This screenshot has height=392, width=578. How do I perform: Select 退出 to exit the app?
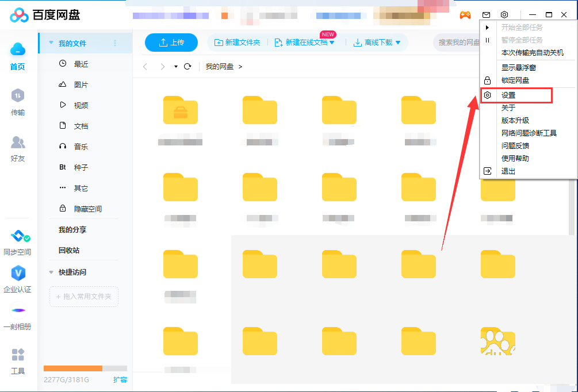click(x=508, y=171)
